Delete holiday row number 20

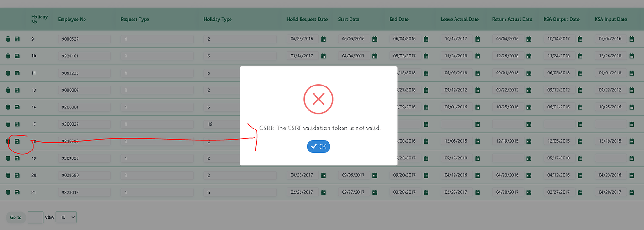click(x=8, y=175)
